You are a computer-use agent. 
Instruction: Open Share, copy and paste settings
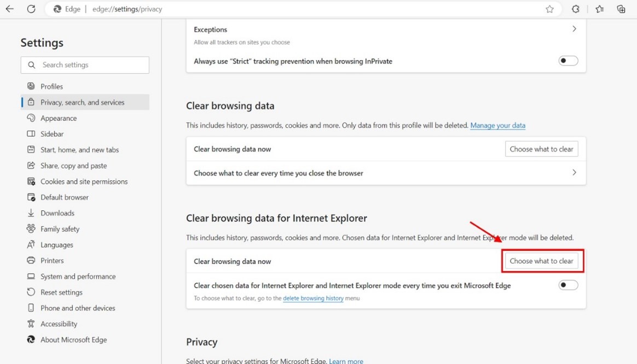73,166
